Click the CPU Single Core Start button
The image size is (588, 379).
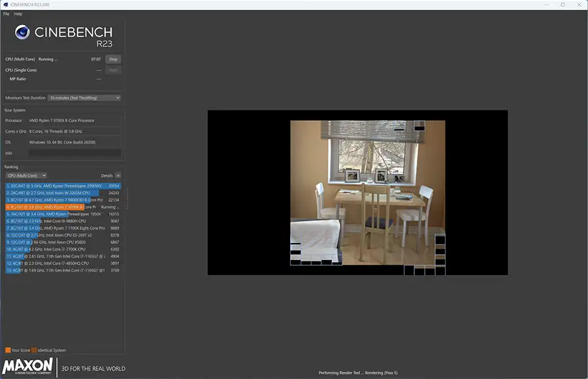113,70
